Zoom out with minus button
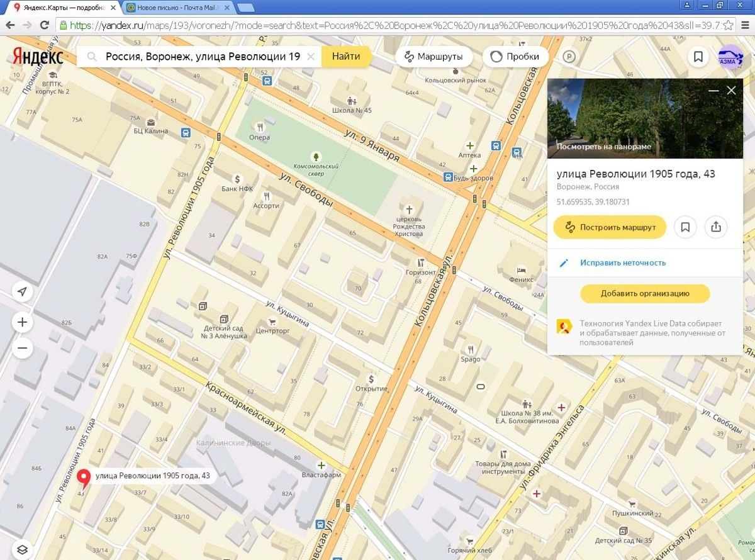 23,348
